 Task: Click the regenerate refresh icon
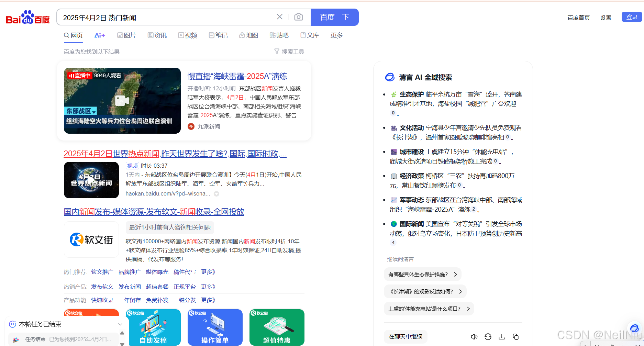coord(488,337)
